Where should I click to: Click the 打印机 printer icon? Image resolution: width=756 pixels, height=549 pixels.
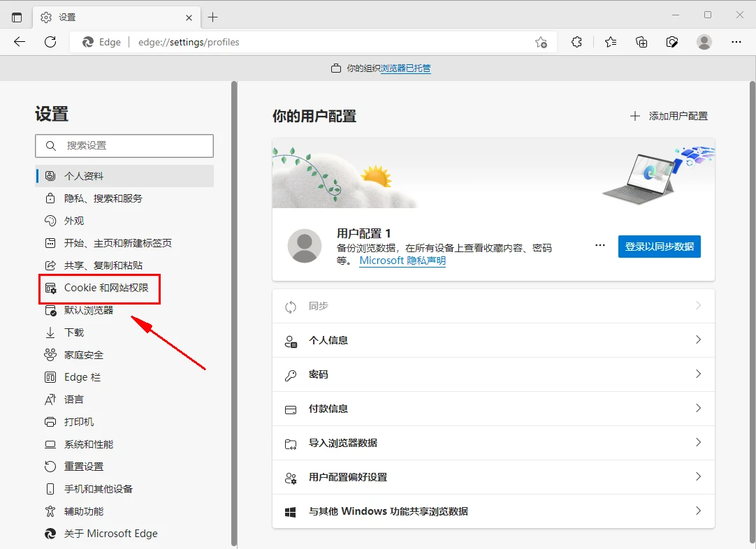point(50,422)
